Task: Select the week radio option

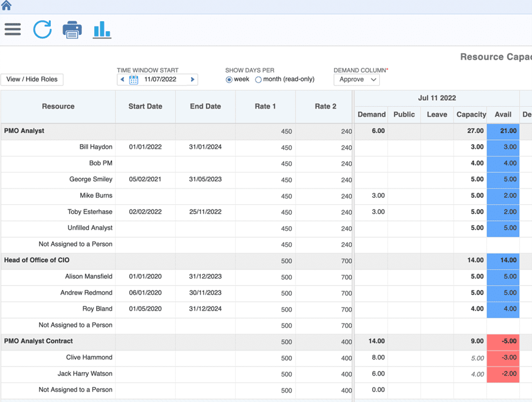Action: tap(229, 80)
